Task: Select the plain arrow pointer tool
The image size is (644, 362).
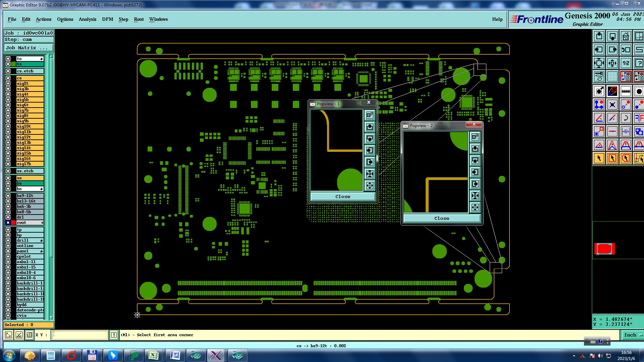Action: pos(599,158)
